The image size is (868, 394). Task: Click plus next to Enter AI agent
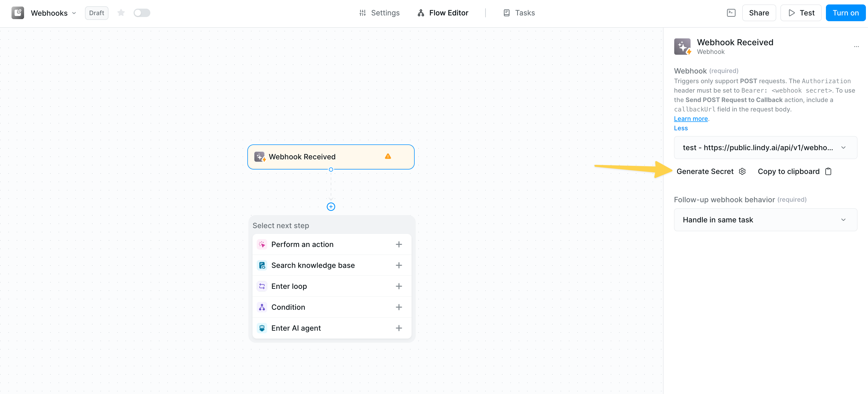point(399,328)
